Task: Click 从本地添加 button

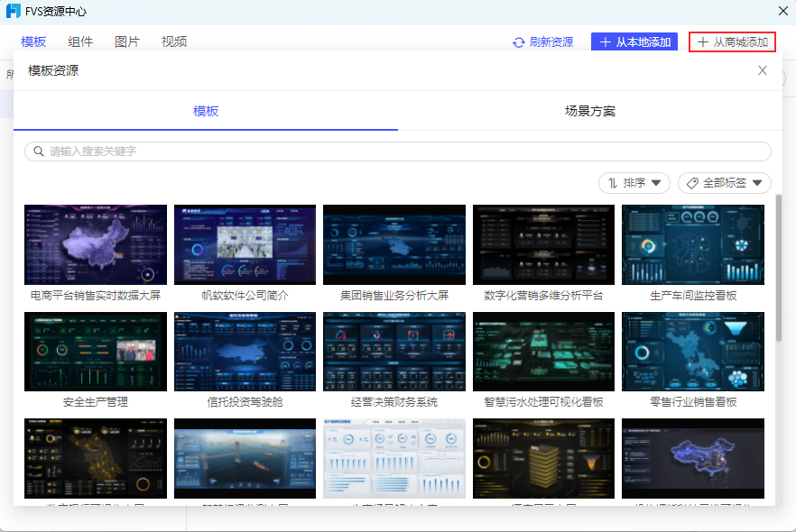Action: point(634,42)
